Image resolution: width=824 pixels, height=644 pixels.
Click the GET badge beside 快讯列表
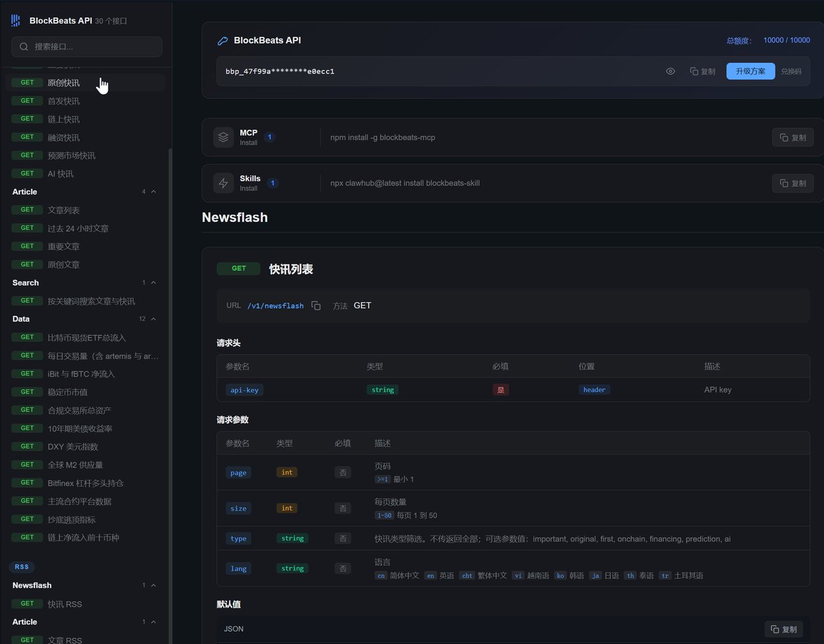click(238, 268)
